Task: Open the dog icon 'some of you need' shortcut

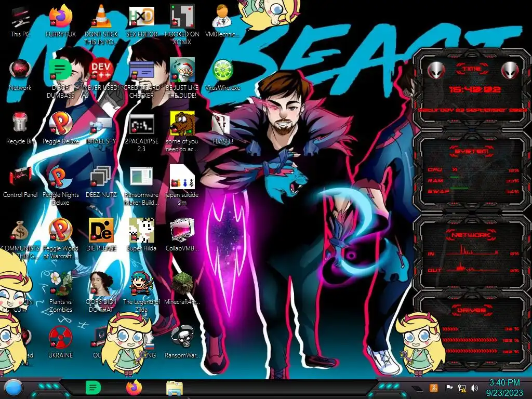Action: (x=182, y=132)
